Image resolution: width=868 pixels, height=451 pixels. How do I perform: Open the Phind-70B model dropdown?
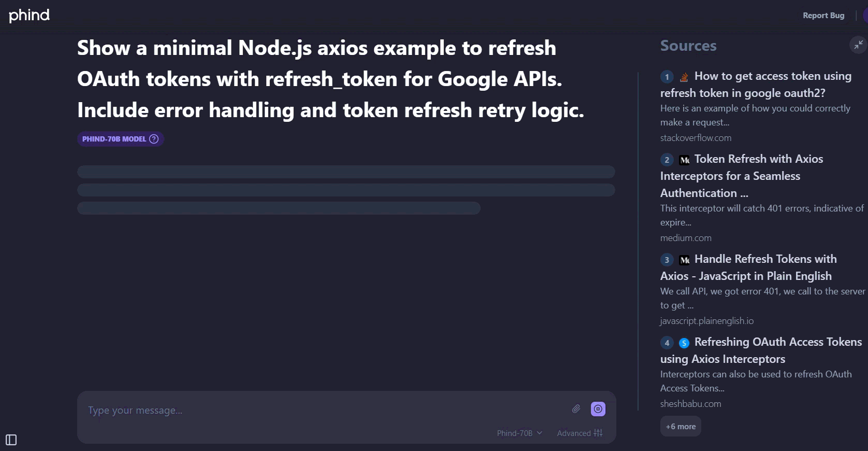519,433
